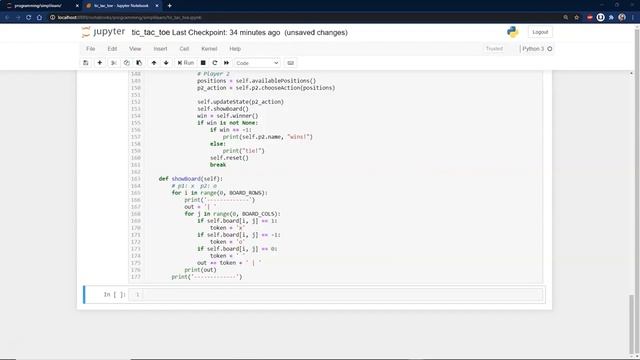
Task: Click into the empty code cell input
Action: pos(343,294)
